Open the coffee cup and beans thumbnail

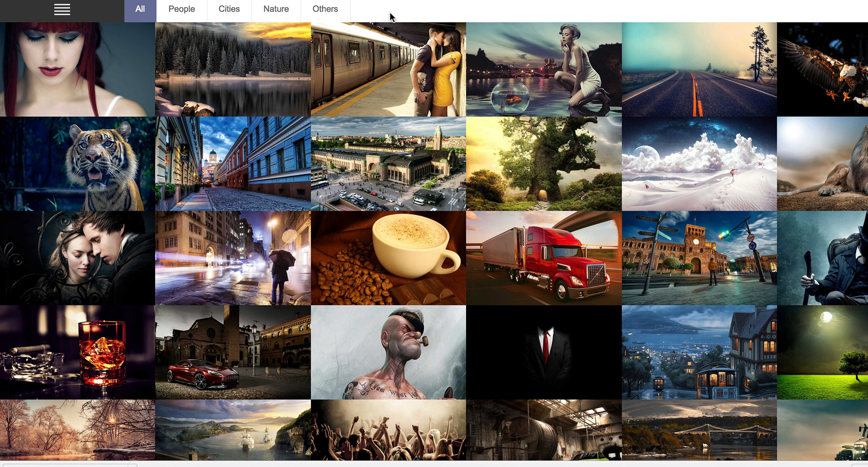click(x=388, y=258)
